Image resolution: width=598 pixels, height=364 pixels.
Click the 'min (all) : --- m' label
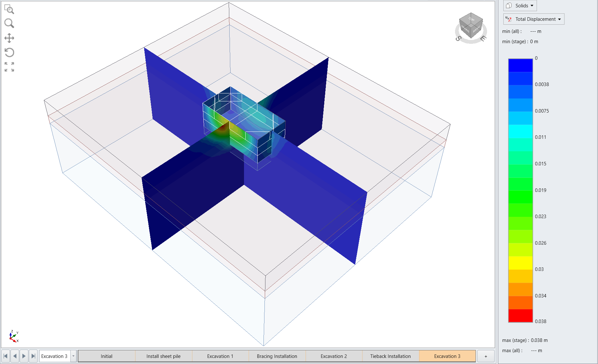tap(522, 31)
